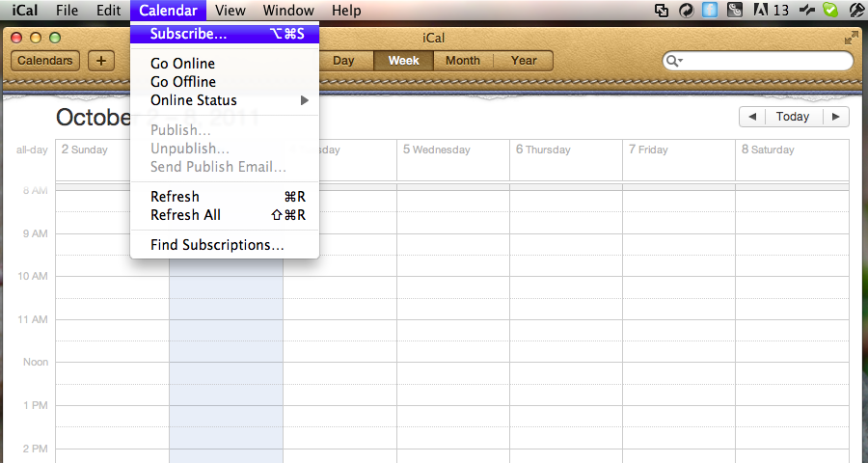Image resolution: width=868 pixels, height=463 pixels.
Task: Add new event with plus button
Action: [101, 61]
